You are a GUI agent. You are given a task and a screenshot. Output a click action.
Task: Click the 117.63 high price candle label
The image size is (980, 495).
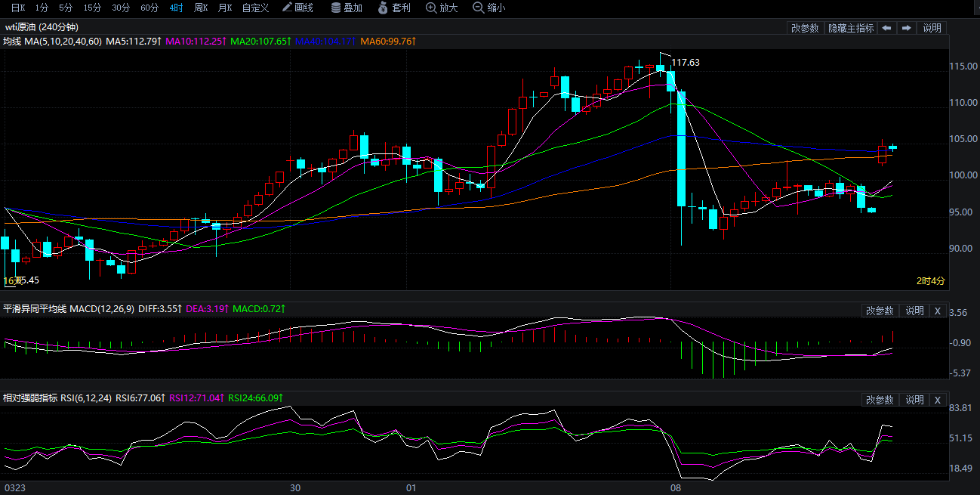point(686,63)
